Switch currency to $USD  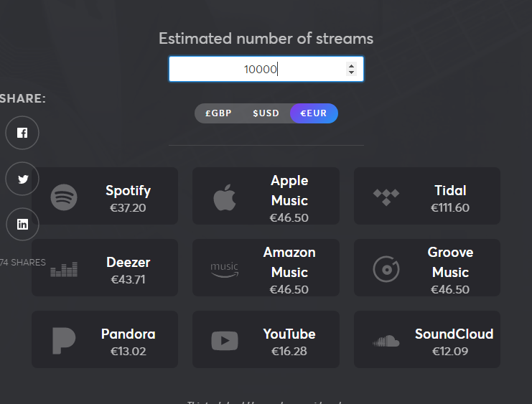pos(266,113)
